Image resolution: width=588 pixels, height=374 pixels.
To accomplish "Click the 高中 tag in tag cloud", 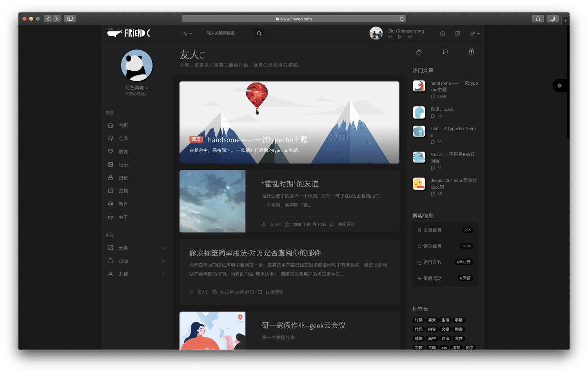I will coord(432,338).
